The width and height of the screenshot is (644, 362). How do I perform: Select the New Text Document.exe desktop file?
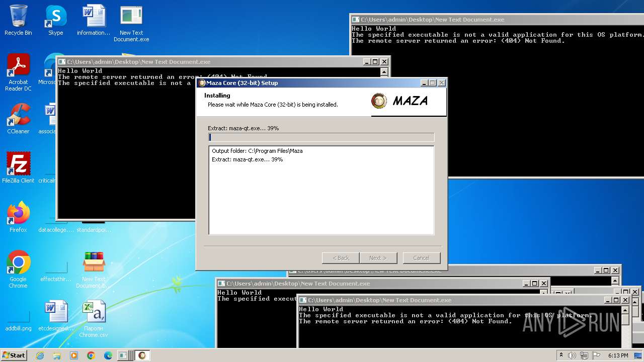131,24
